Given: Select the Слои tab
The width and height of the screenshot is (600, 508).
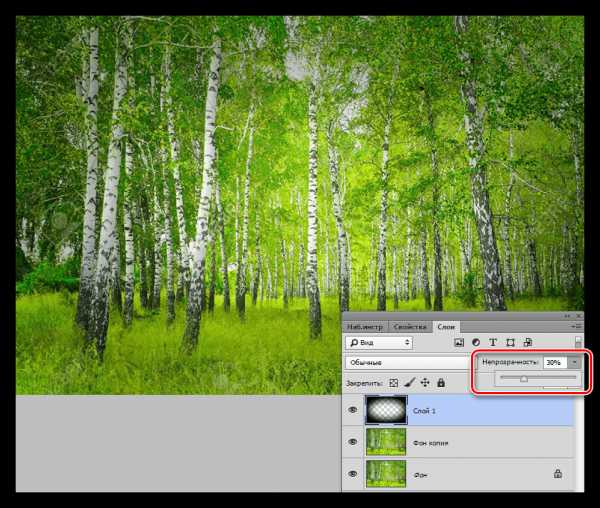Looking at the screenshot, I should [x=446, y=327].
